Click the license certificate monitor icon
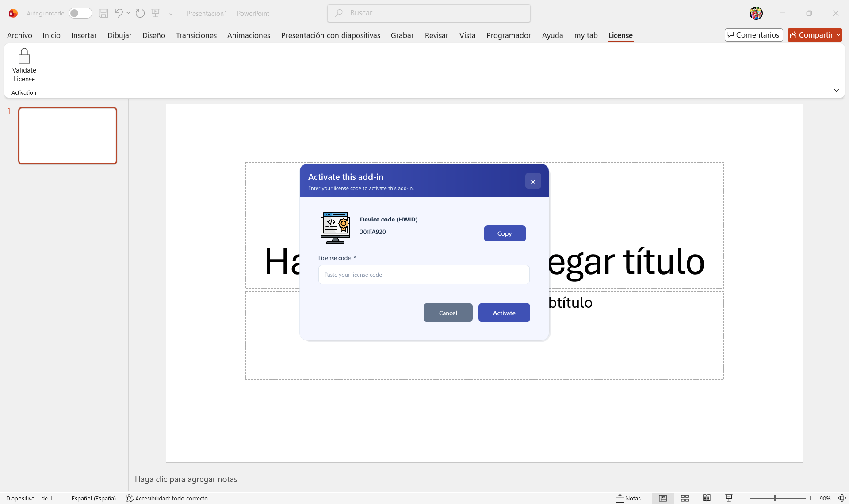The height and width of the screenshot is (504, 849). tap(335, 228)
